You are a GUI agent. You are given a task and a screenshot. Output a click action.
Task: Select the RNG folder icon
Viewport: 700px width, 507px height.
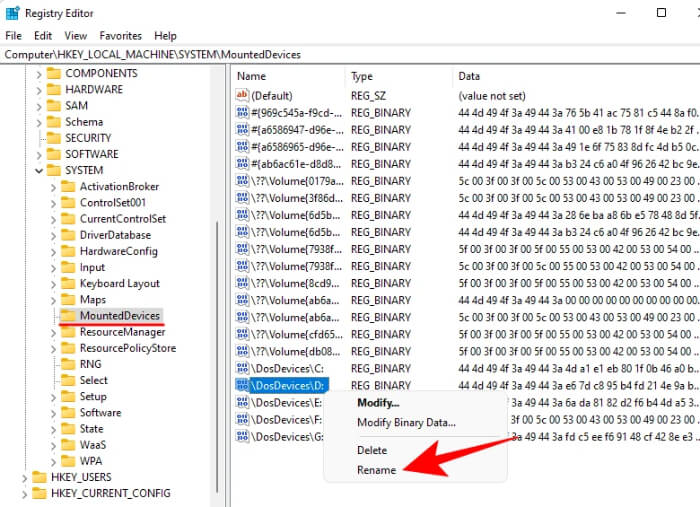pos(68,364)
